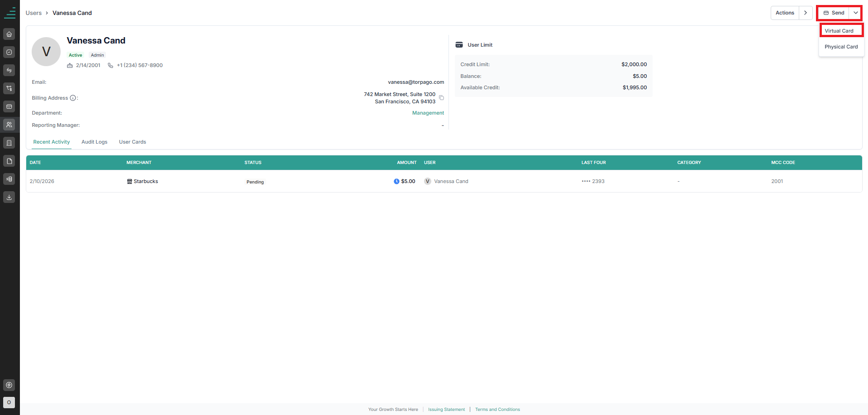868x415 pixels.
Task: Choose Physical Card from Send menu
Action: (x=841, y=47)
